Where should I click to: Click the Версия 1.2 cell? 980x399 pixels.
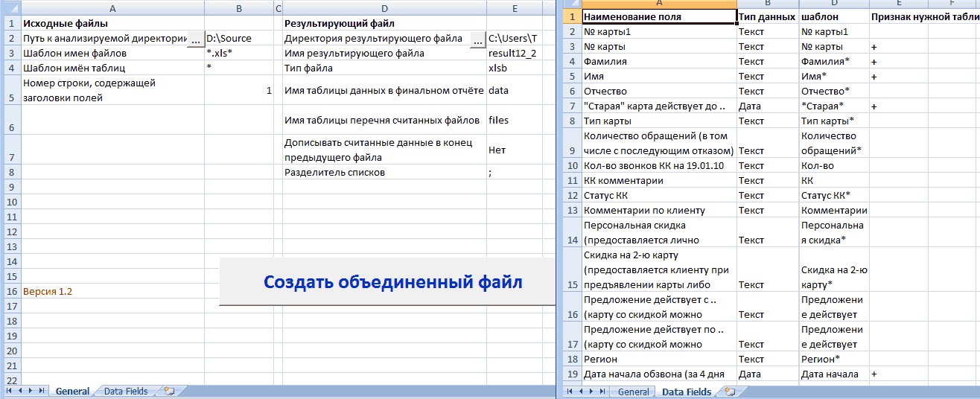(x=112, y=291)
